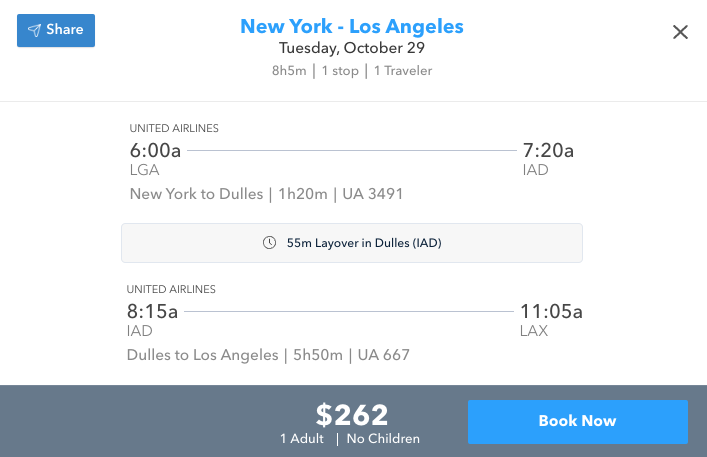Screen dimensions: 707x457
Task: Click the 1 Adult, No Children text
Action: (350, 438)
